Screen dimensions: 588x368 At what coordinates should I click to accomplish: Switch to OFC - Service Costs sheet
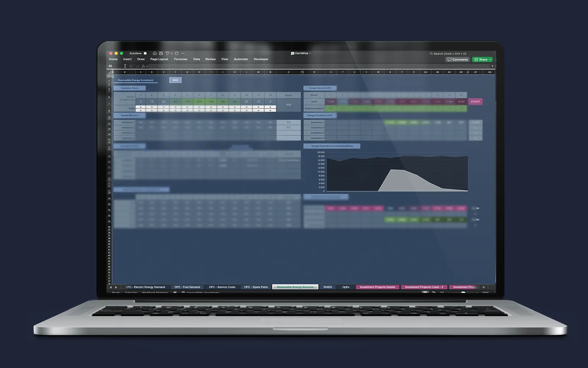tap(222, 287)
